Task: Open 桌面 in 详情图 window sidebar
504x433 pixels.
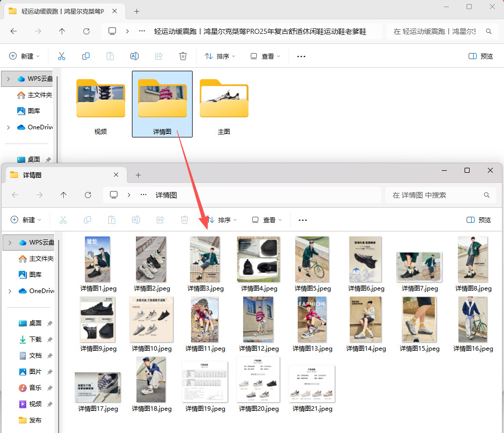Action: [30, 323]
